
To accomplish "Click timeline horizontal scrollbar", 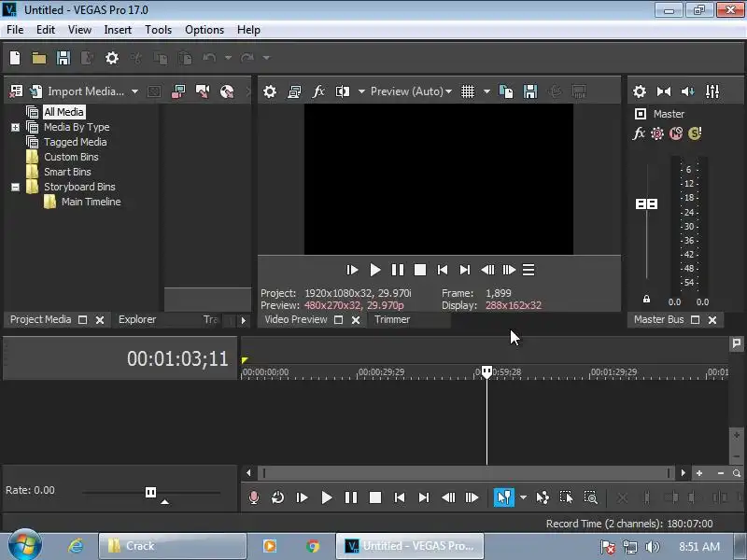I will [x=466, y=473].
